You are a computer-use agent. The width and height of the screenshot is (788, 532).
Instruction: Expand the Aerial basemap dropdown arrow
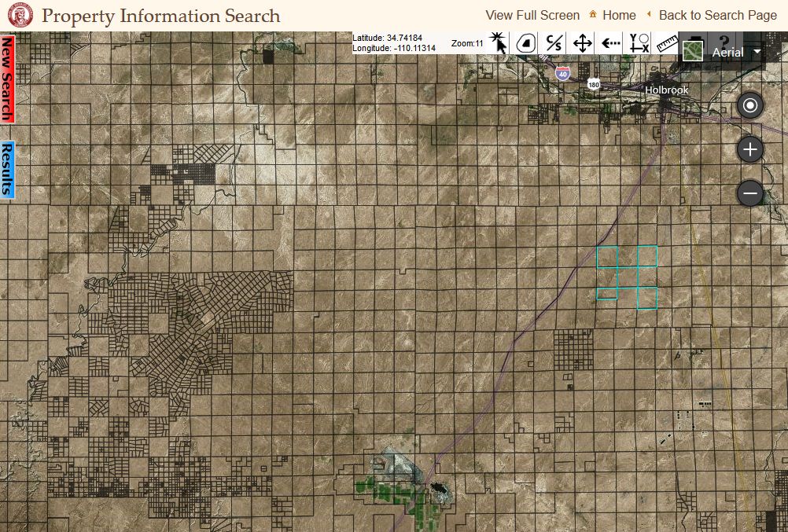[757, 52]
